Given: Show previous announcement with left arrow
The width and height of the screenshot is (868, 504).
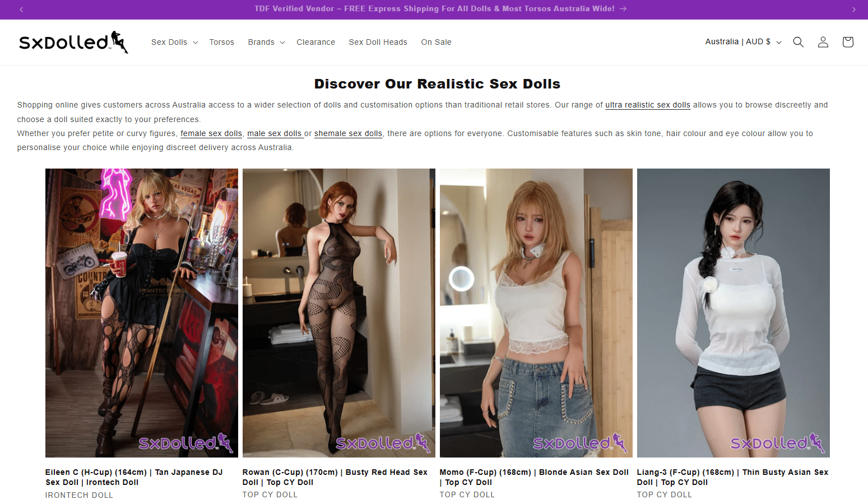Looking at the screenshot, I should [21, 10].
